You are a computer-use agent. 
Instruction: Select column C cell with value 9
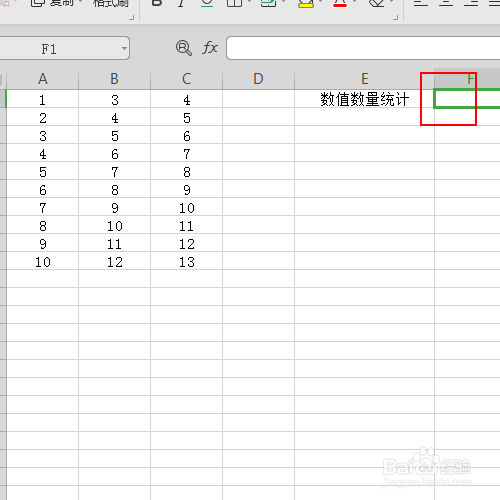186,190
